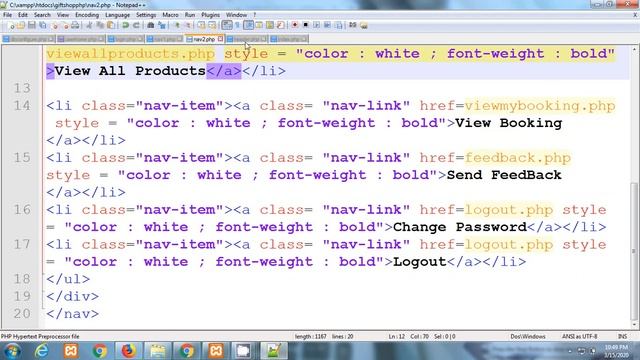Select the nav2.php document tab
640x360 pixels.
coord(204,39)
